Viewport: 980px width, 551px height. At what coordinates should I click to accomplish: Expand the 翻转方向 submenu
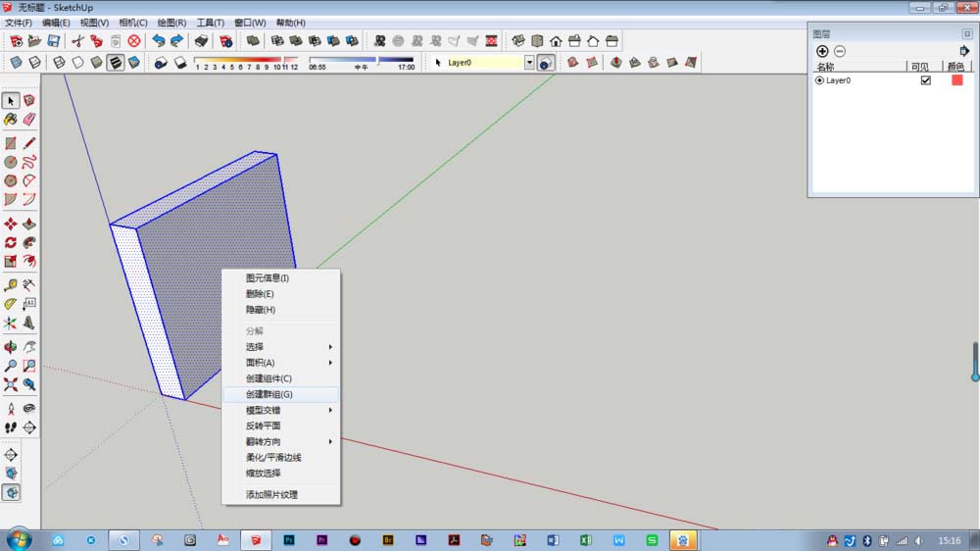pyautogui.click(x=282, y=441)
